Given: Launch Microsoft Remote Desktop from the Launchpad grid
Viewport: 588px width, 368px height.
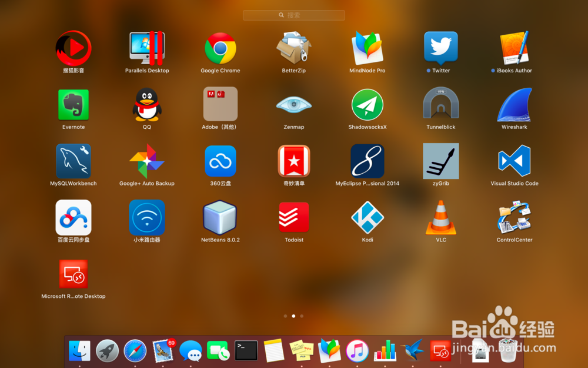Looking at the screenshot, I should pos(73,274).
